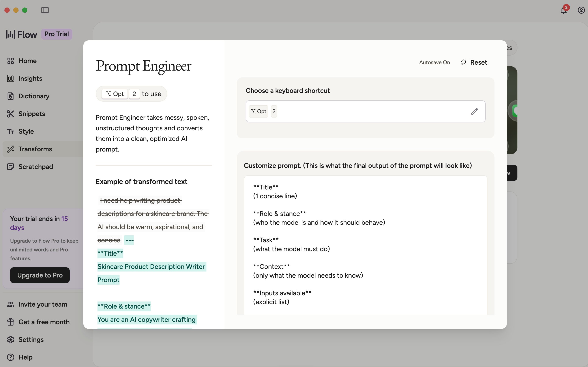
Task: Toggle the sidebar panel icon
Action: [45, 10]
